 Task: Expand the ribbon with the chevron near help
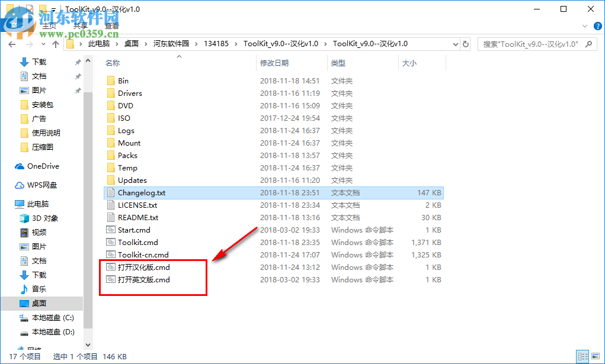pos(584,25)
